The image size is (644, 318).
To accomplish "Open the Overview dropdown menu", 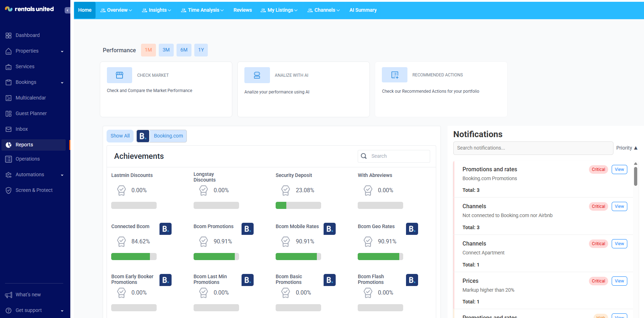I will [116, 10].
